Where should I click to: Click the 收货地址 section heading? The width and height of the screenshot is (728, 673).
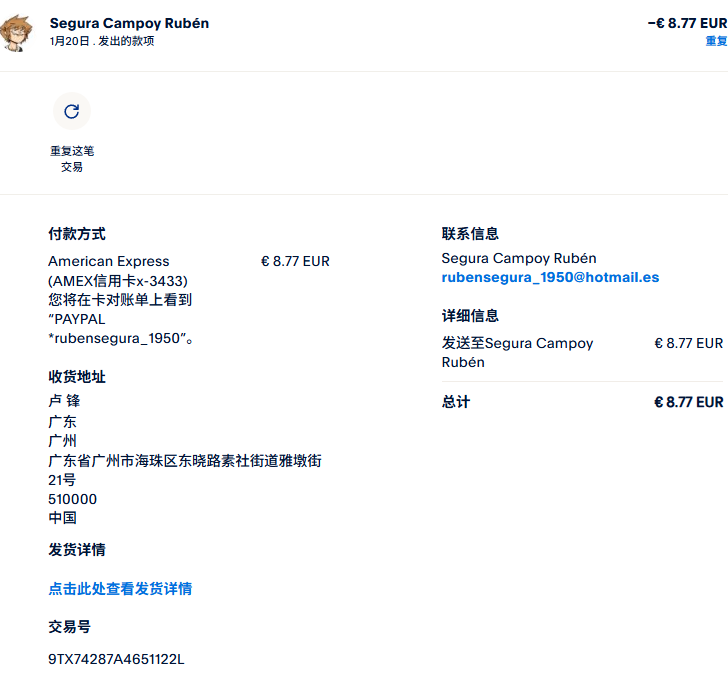tap(77, 377)
